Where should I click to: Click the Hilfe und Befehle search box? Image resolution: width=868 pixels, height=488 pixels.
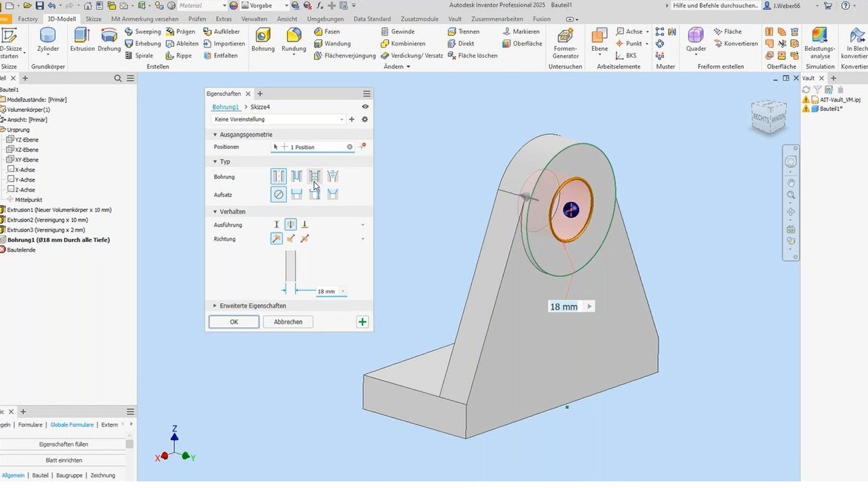click(714, 5)
